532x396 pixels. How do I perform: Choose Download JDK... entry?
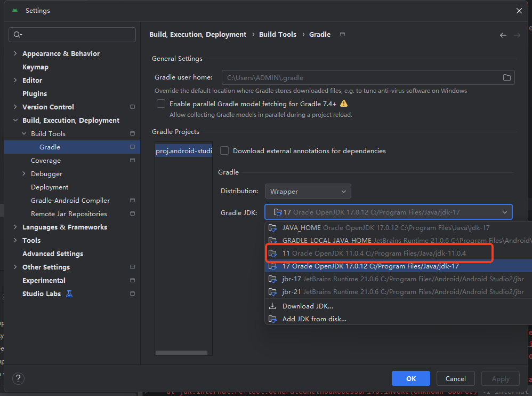(x=398, y=306)
